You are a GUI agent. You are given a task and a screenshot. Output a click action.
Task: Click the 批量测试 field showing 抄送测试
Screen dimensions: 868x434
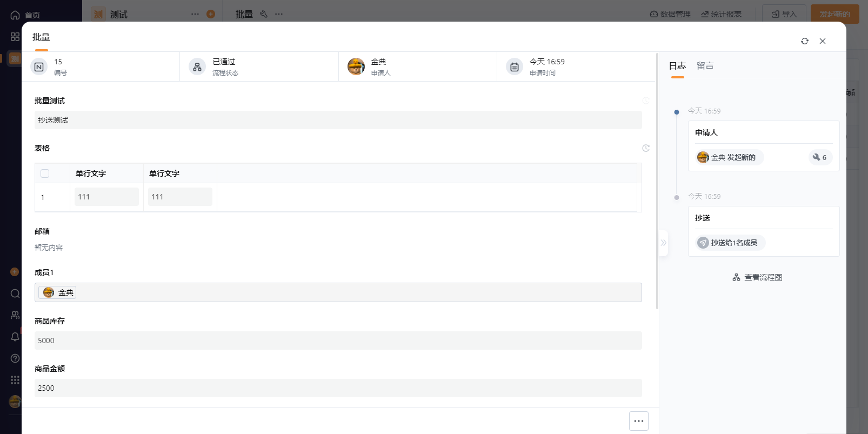[x=338, y=120]
